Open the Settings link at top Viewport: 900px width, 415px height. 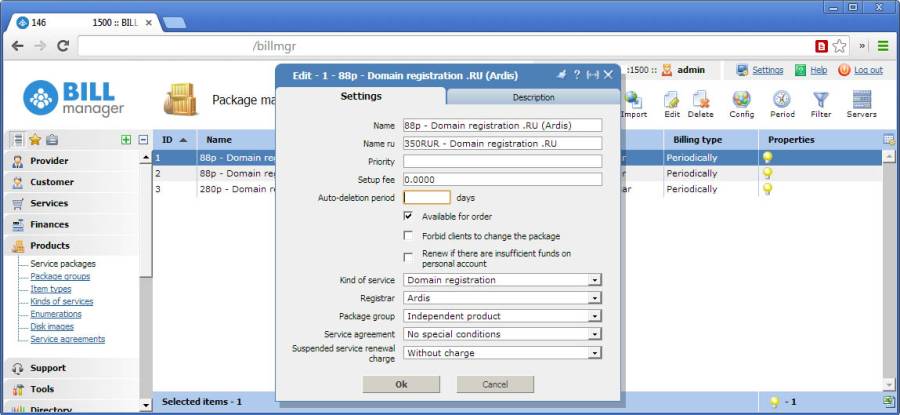point(767,70)
